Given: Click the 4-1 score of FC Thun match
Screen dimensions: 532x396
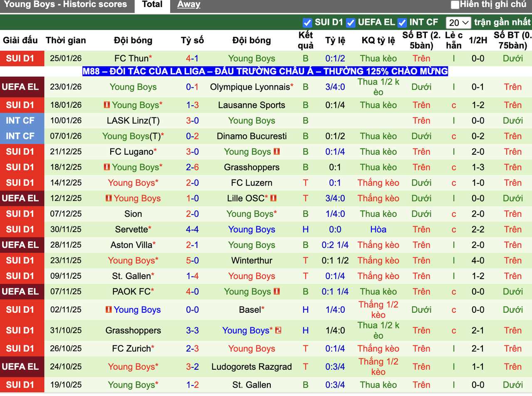Looking at the screenshot, I should click(x=192, y=59).
